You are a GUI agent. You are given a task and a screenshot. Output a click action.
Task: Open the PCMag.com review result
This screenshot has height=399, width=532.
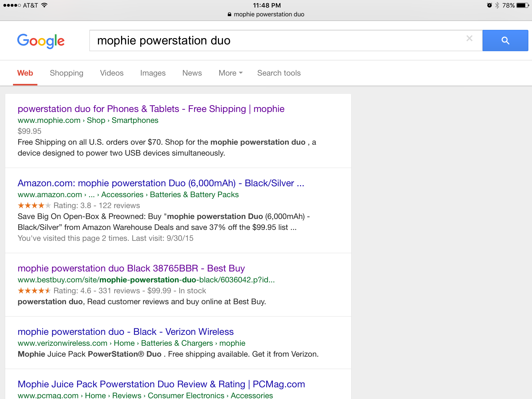click(x=161, y=384)
